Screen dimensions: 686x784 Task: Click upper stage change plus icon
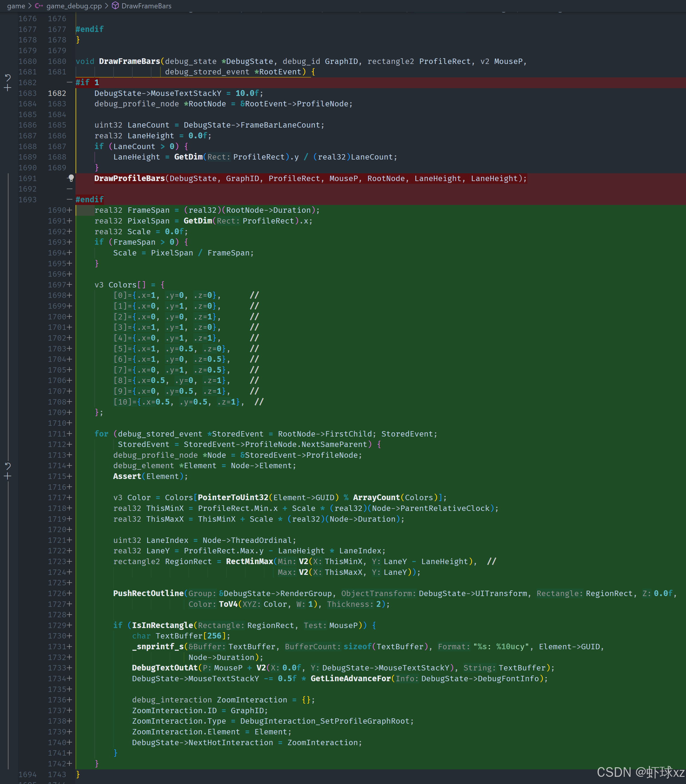[8, 88]
